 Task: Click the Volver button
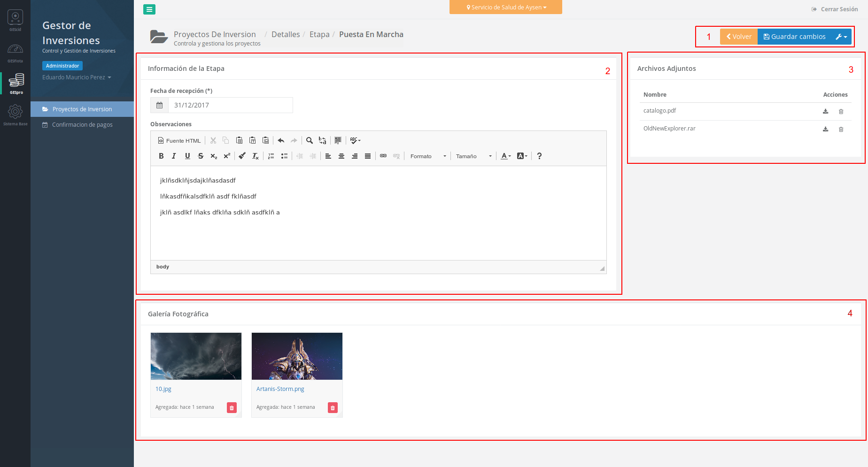click(x=739, y=37)
